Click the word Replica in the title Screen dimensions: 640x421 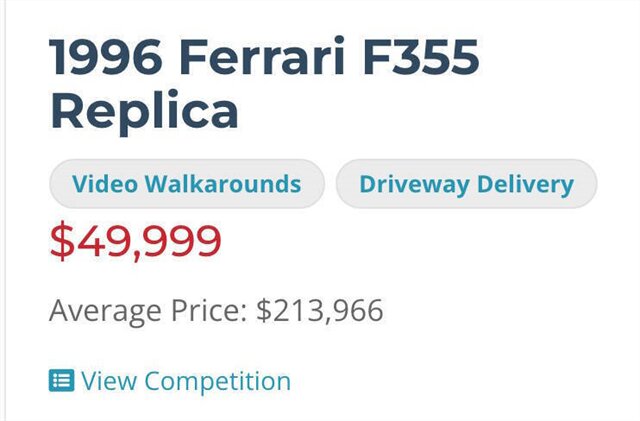[x=144, y=111]
